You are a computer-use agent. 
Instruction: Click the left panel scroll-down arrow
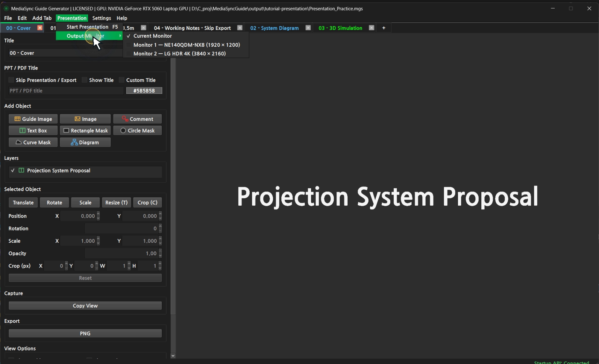(x=173, y=356)
